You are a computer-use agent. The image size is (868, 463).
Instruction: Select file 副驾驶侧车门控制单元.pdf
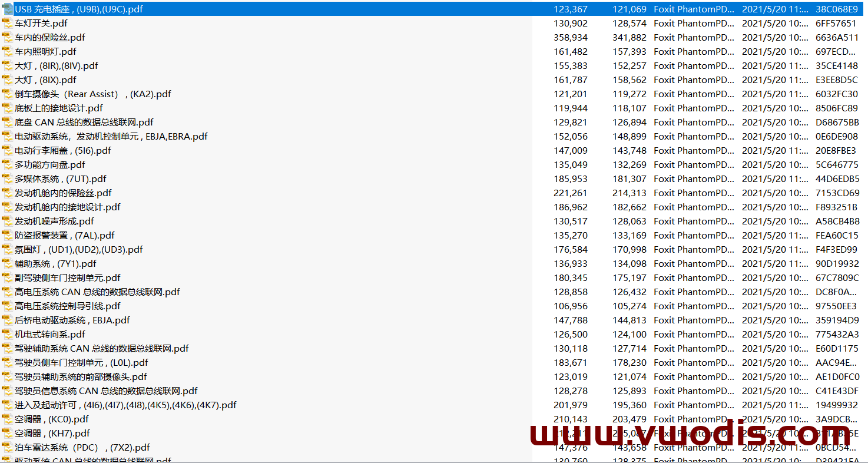click(x=67, y=278)
